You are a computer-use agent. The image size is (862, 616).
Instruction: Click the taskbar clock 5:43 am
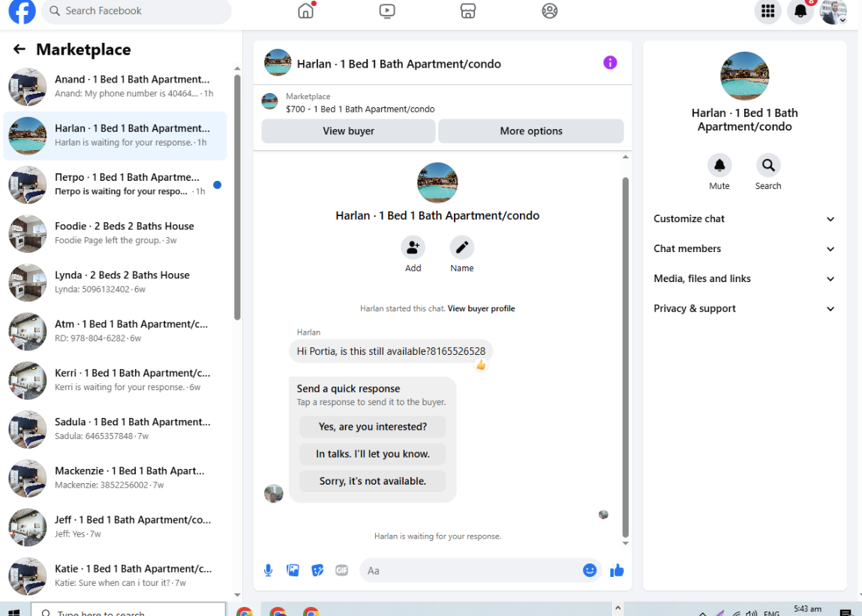coord(807,609)
